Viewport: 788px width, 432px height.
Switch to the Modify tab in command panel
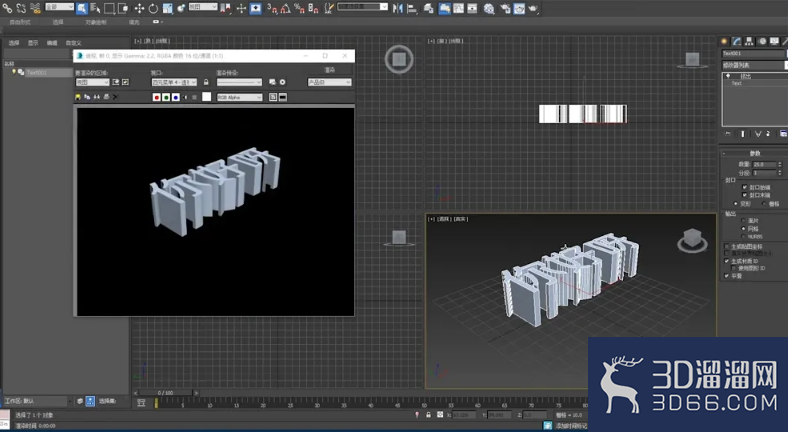click(x=737, y=41)
